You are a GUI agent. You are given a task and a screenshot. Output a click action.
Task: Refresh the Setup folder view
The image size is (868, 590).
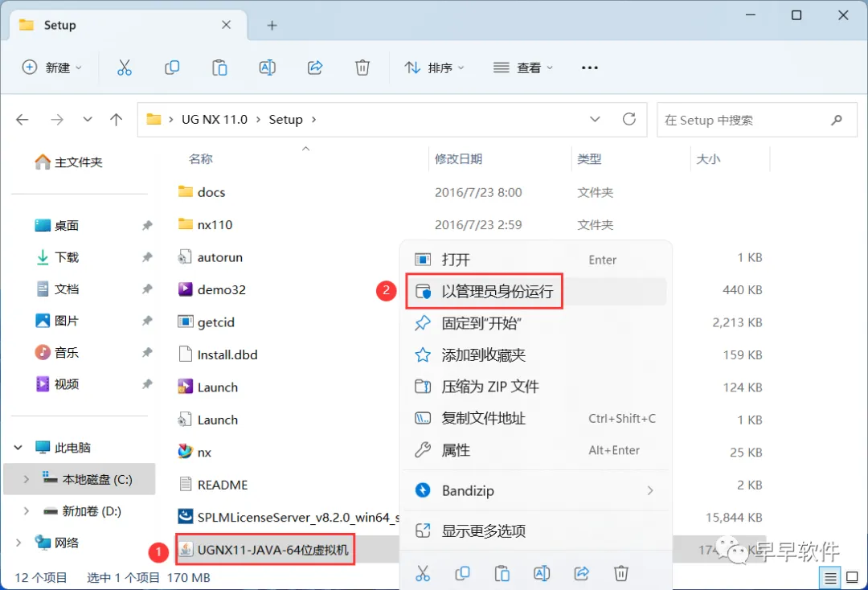(628, 119)
